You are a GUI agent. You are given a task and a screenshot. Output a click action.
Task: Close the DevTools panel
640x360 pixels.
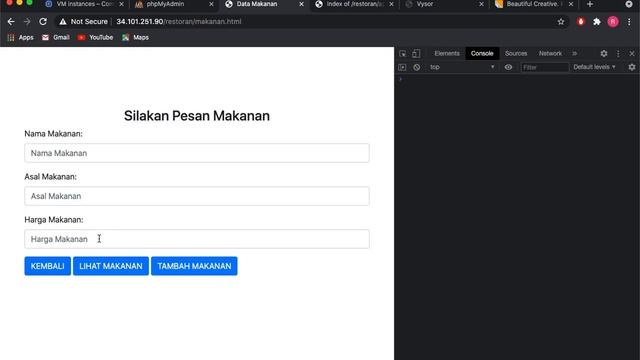tap(632, 53)
